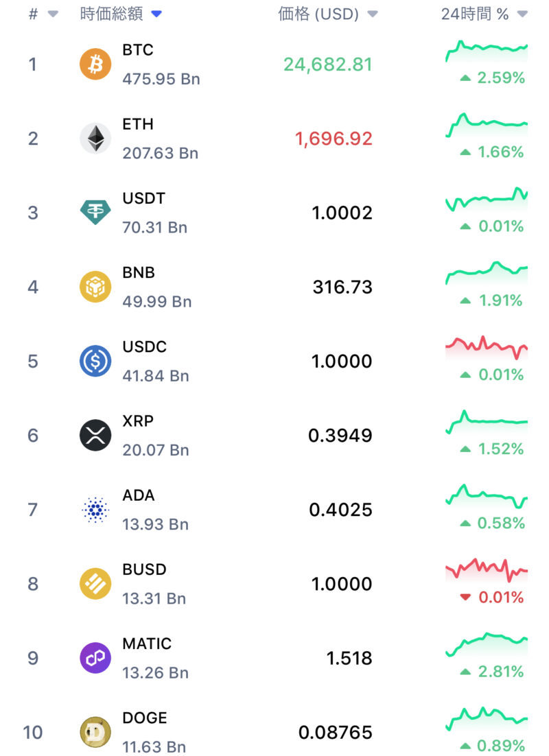This screenshot has height=756, width=549.
Task: Select the XRP coin icon
Action: (95, 436)
